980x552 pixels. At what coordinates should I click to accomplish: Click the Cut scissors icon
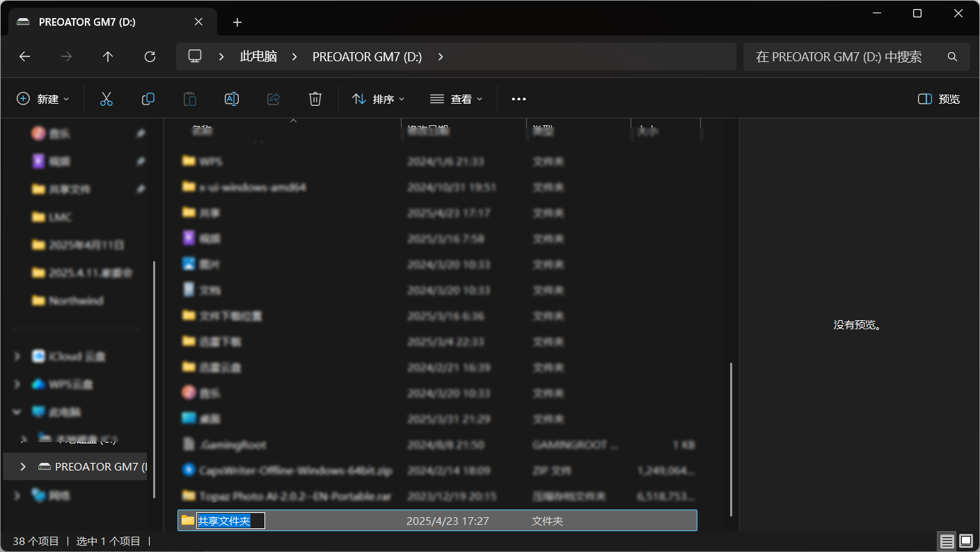[106, 99]
